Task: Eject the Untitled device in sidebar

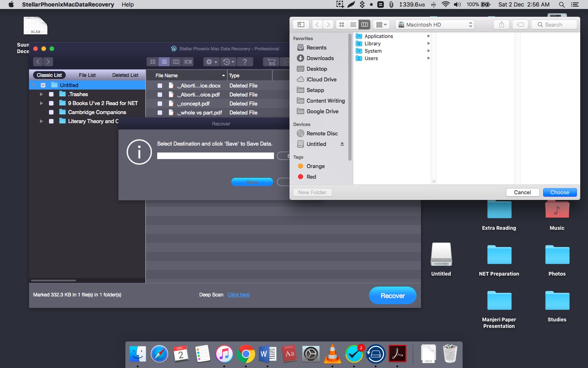Action: [x=342, y=144]
